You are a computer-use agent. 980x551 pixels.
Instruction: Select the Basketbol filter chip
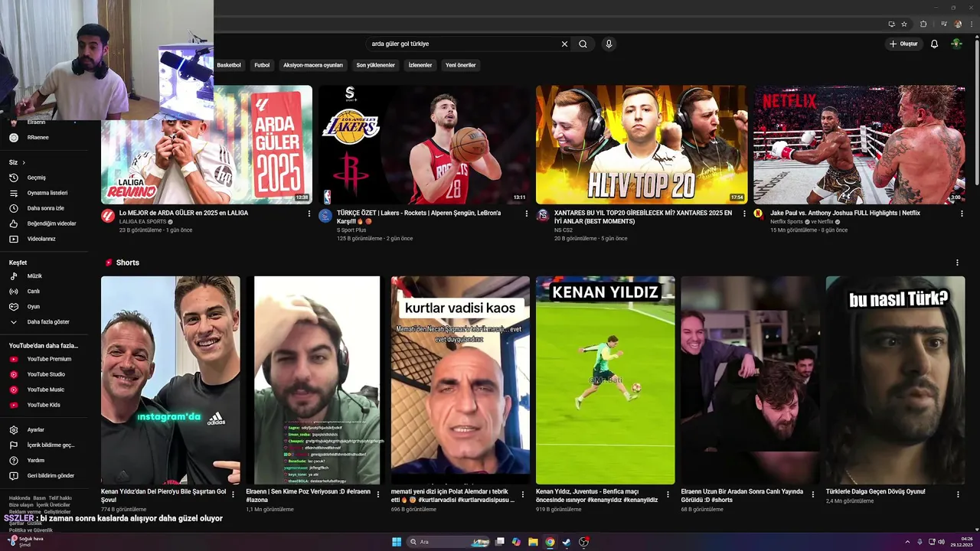click(229, 65)
